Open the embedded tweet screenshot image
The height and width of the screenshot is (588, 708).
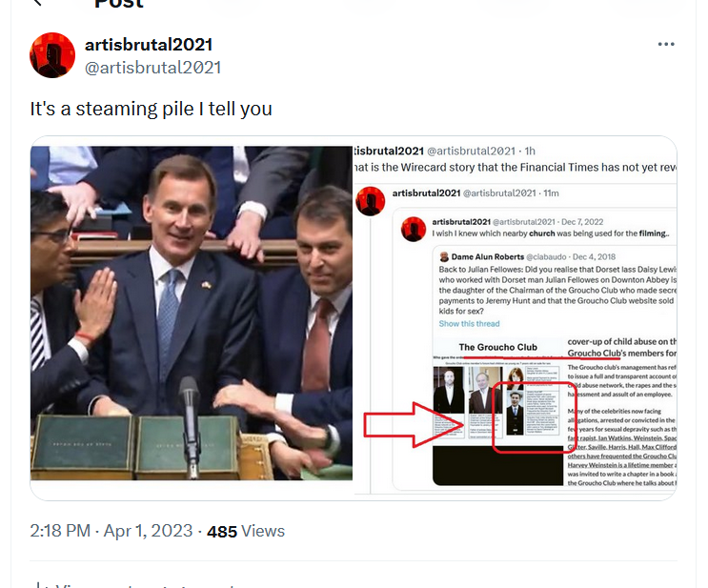[515, 319]
